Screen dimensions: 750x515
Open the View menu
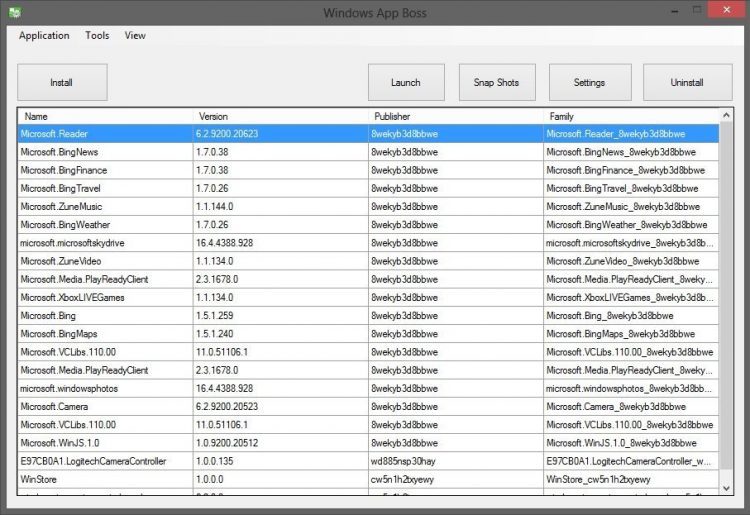coord(135,35)
